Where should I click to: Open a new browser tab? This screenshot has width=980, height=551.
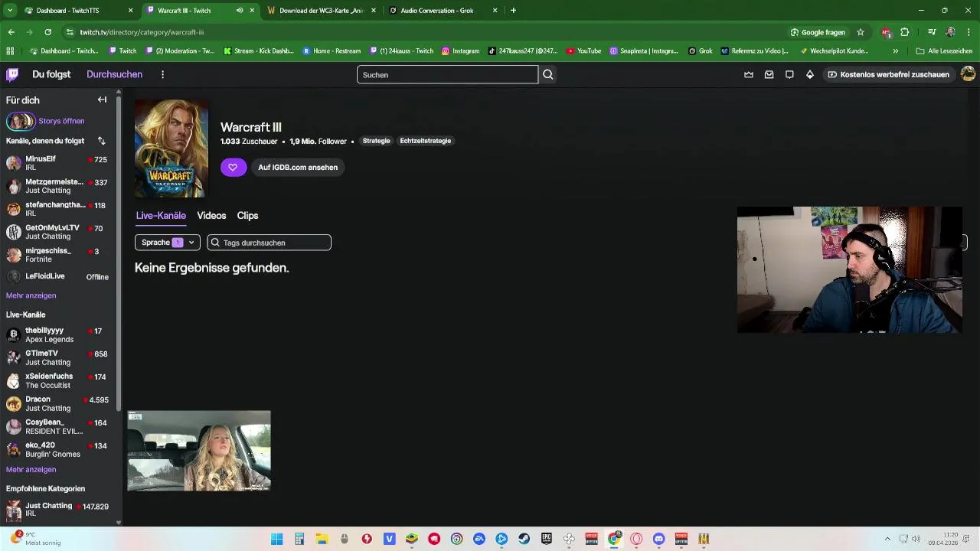coord(513,11)
